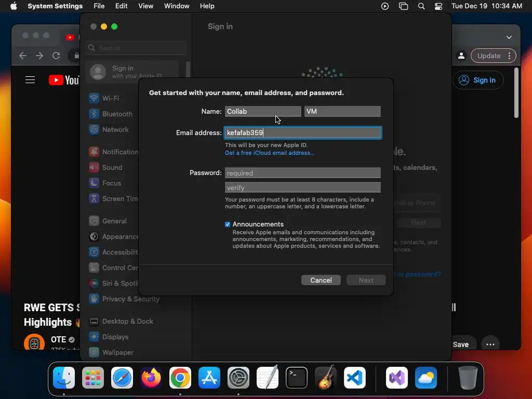Select Sign in with your Apple ID
The width and height of the screenshot is (532, 399).
[x=132, y=72]
